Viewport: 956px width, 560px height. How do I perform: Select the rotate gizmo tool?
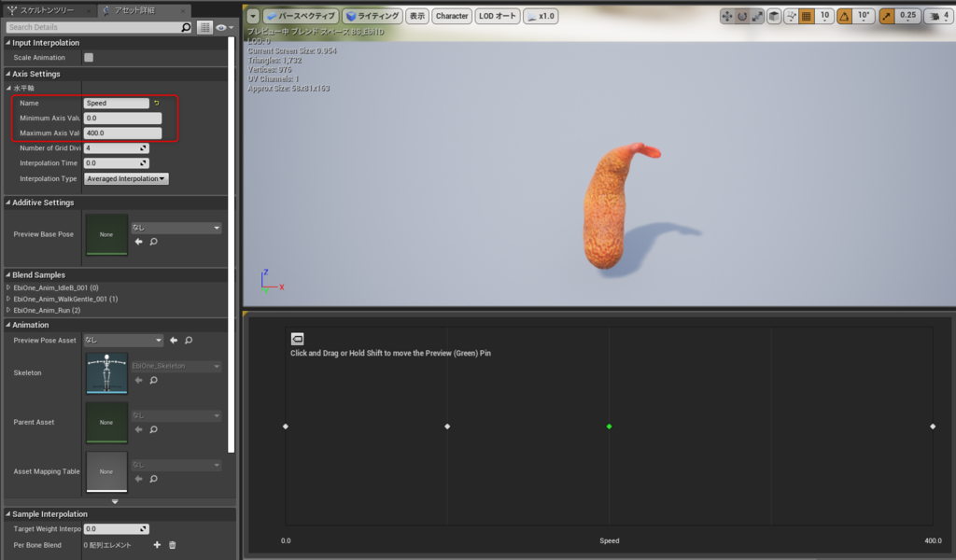[x=742, y=17]
